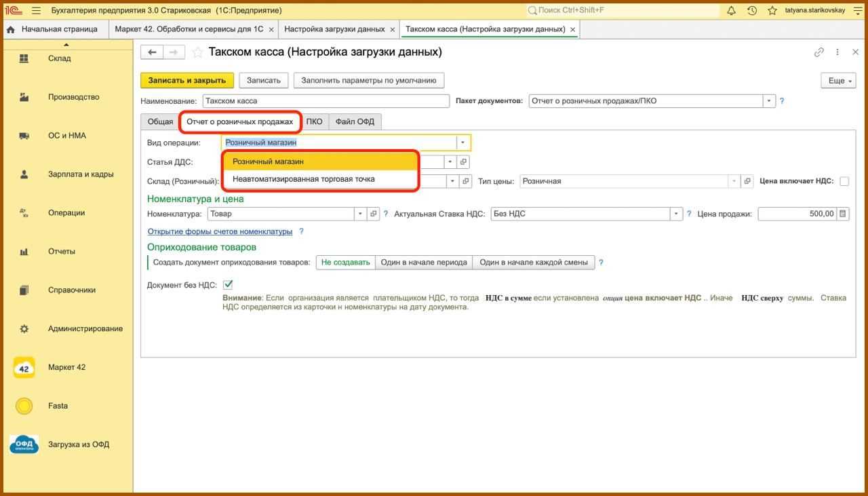Switch to Маркет 42 window tab
Screen dimensions: 868x496
pyautogui.click(x=189, y=29)
